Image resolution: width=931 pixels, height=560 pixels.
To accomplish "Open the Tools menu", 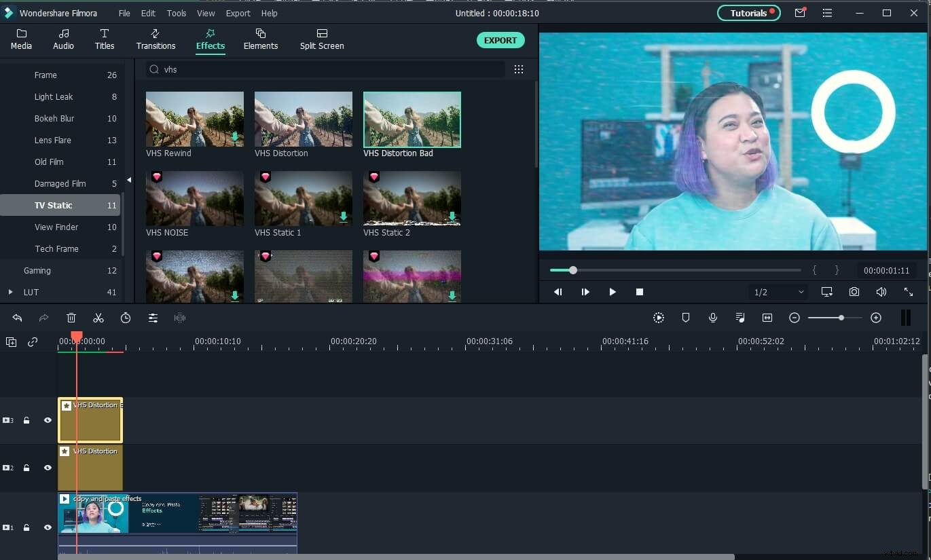I will [x=176, y=13].
